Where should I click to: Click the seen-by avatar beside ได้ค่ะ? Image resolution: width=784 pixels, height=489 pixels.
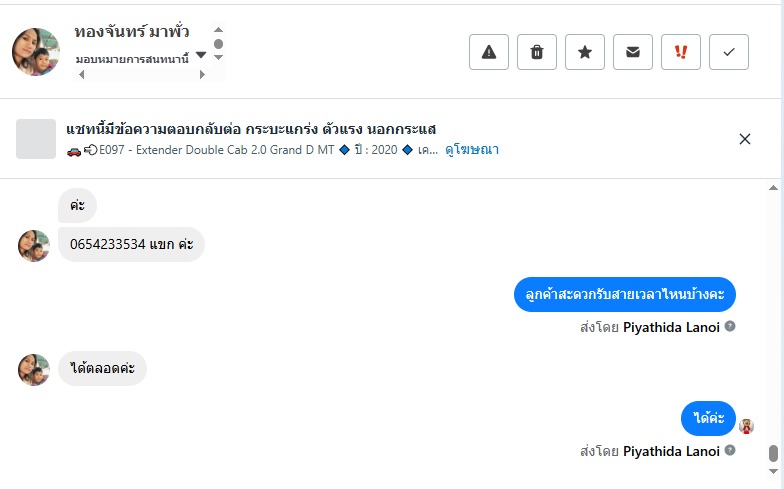pos(746,426)
